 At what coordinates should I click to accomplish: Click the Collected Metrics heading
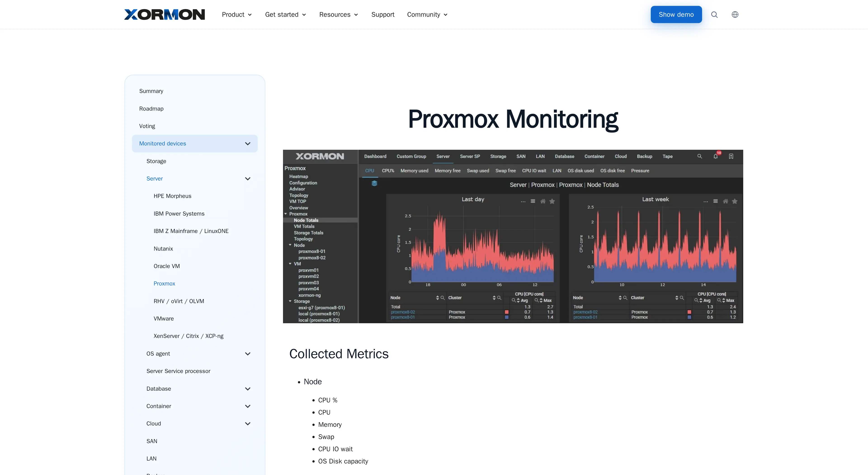339,354
